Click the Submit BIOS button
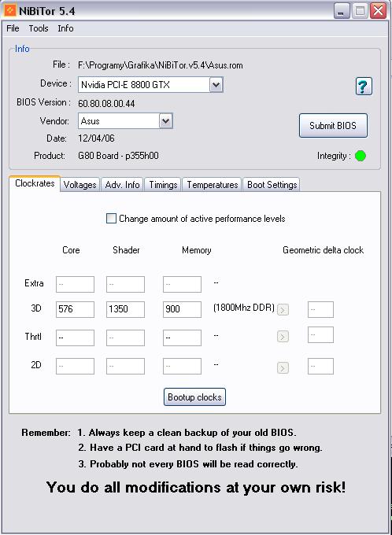Image resolution: width=392 pixels, height=535 pixels. click(x=333, y=126)
